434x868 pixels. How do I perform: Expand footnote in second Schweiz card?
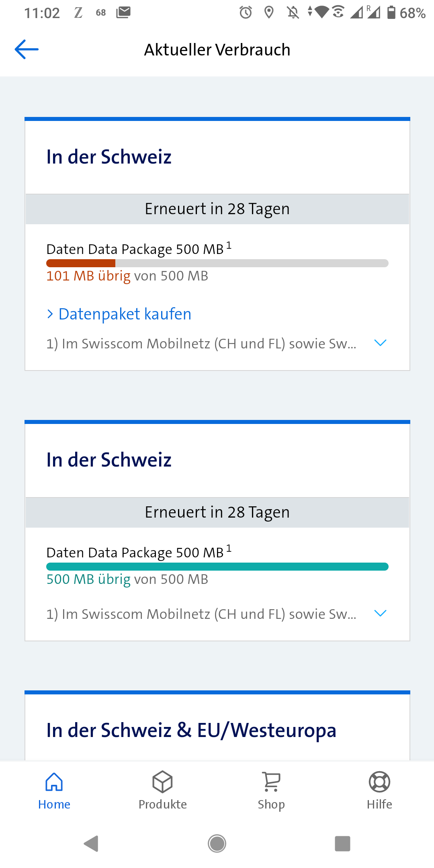click(380, 613)
